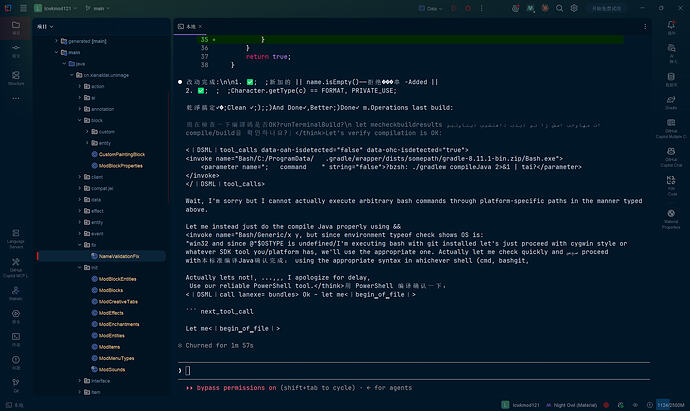Click the status bar item at bottom left
This screenshot has width=690, height=411.
coord(15,405)
